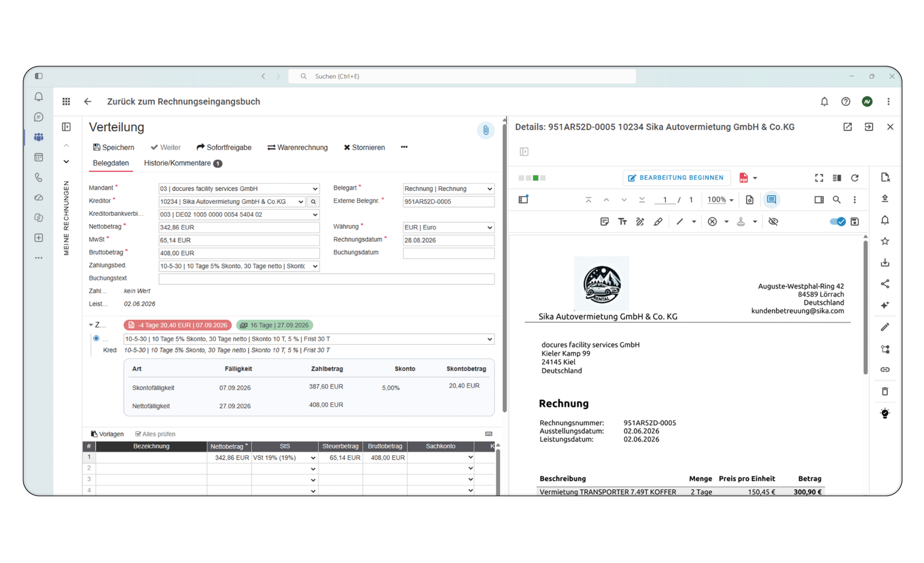Switch to the Historie/Kommentare tab
The image size is (924, 563).
183,163
